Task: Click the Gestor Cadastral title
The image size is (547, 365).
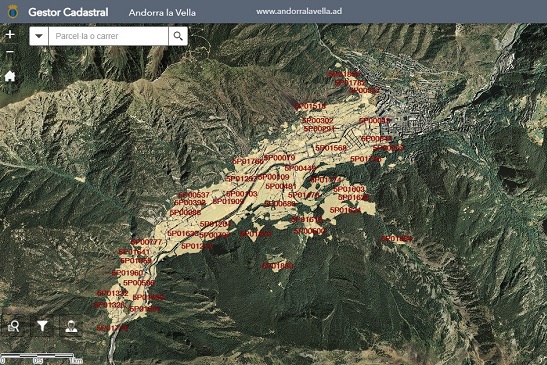Action: 68,12
